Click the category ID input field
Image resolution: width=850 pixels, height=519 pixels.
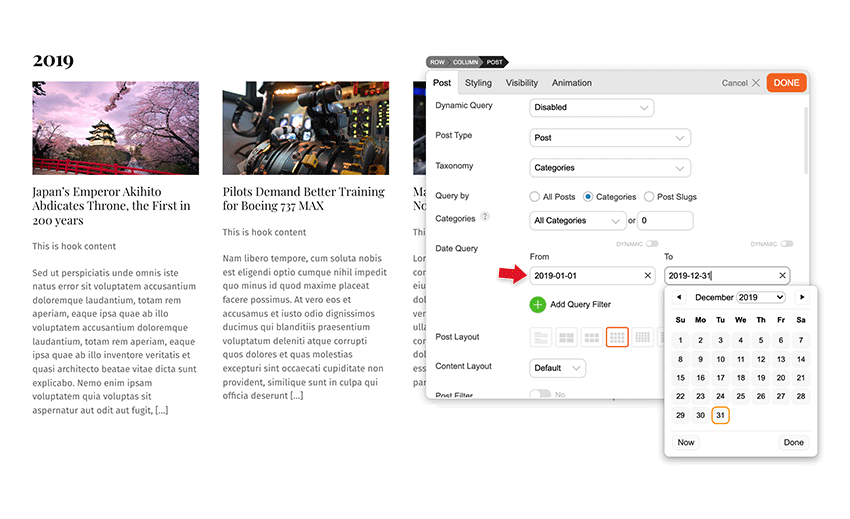point(665,221)
